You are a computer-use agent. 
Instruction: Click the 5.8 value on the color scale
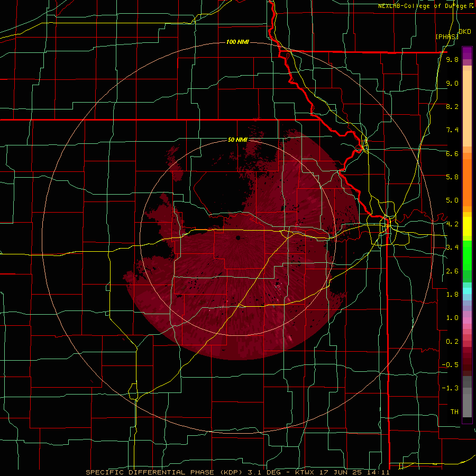[452, 177]
